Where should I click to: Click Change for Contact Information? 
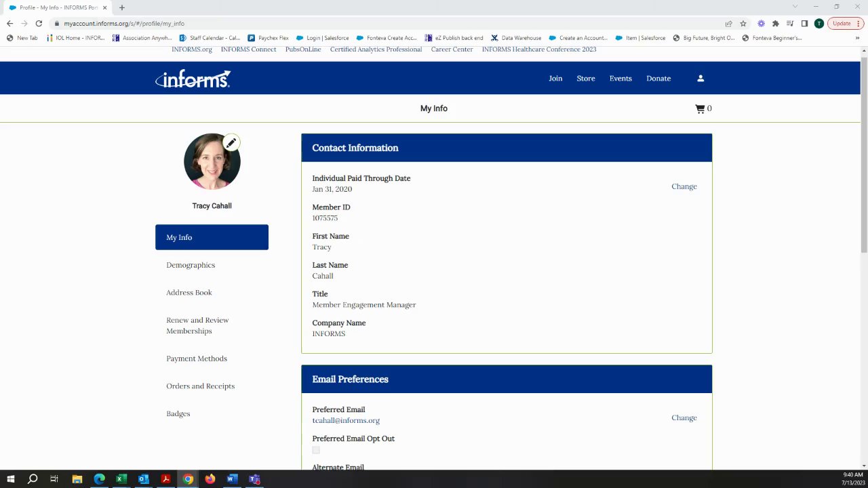click(684, 186)
